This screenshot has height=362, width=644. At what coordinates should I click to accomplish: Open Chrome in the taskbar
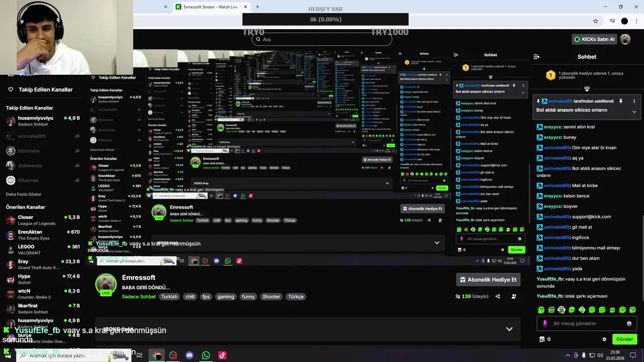(x=157, y=355)
